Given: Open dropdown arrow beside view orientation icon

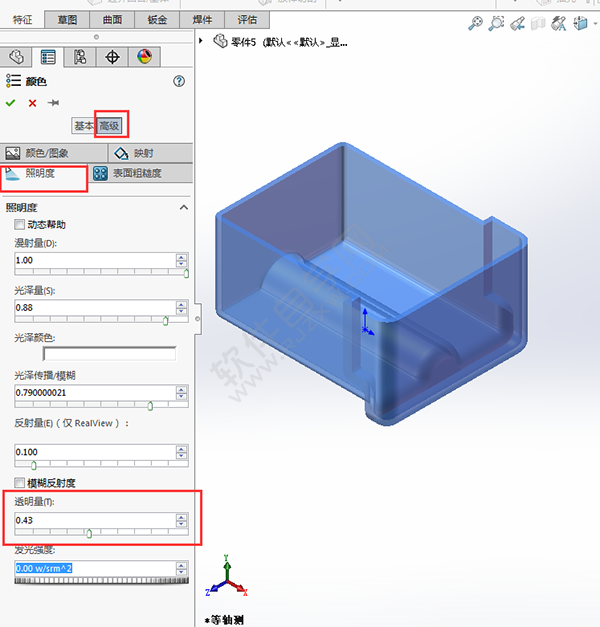Looking at the screenshot, I should (594, 24).
